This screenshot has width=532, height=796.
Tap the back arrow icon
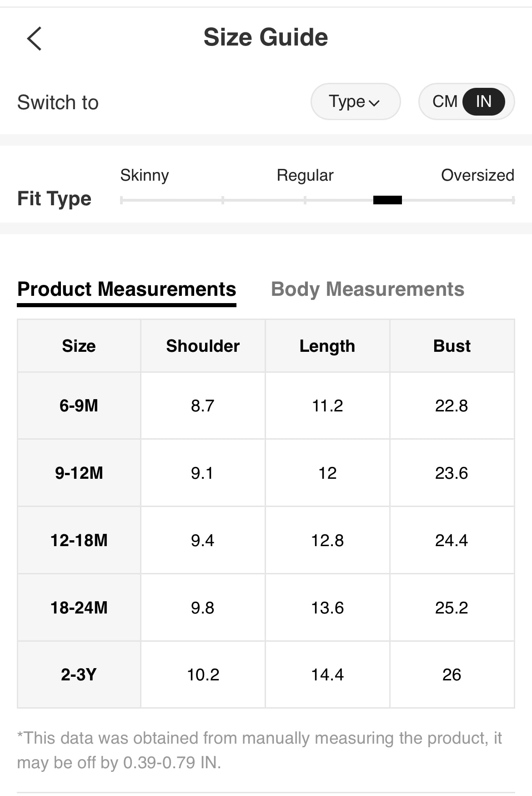pyautogui.click(x=35, y=39)
